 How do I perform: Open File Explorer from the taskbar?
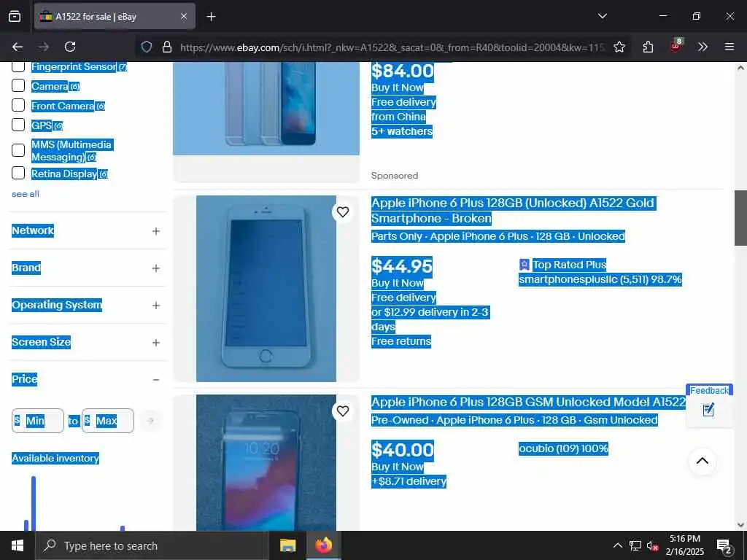tap(287, 545)
